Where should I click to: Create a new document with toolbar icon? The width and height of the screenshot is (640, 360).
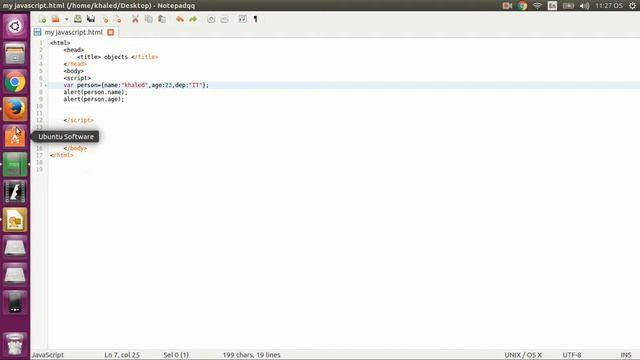click(42, 19)
